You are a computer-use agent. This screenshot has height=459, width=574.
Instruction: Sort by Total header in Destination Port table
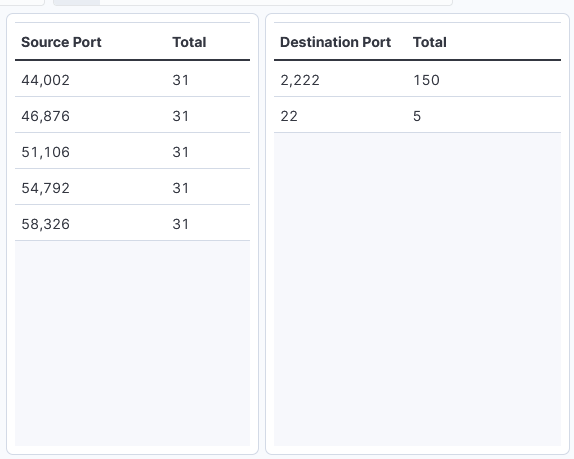[x=429, y=42]
